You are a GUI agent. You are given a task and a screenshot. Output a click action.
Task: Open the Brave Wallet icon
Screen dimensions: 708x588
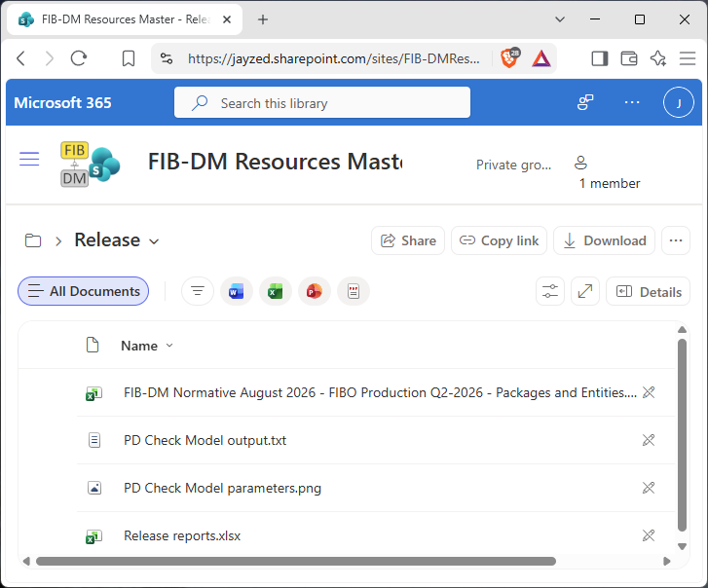pos(628,58)
